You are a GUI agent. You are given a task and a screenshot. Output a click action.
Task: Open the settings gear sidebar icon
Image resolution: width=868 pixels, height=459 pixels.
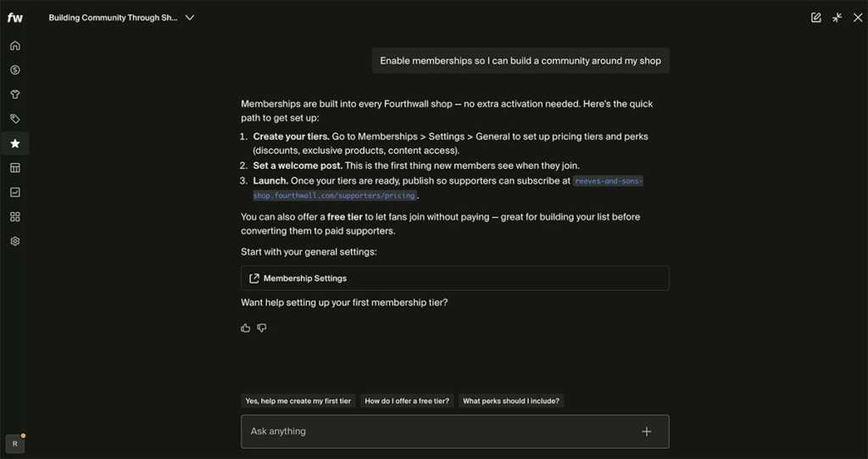[15, 241]
